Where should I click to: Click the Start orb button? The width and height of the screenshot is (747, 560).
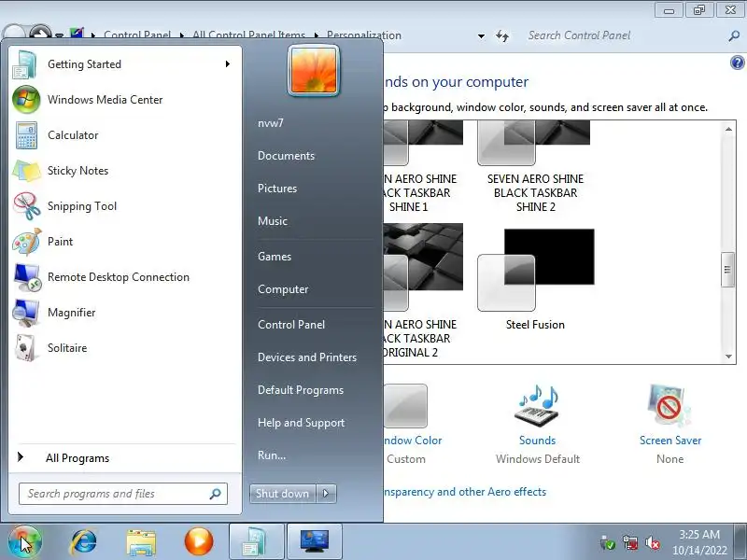[25, 541]
